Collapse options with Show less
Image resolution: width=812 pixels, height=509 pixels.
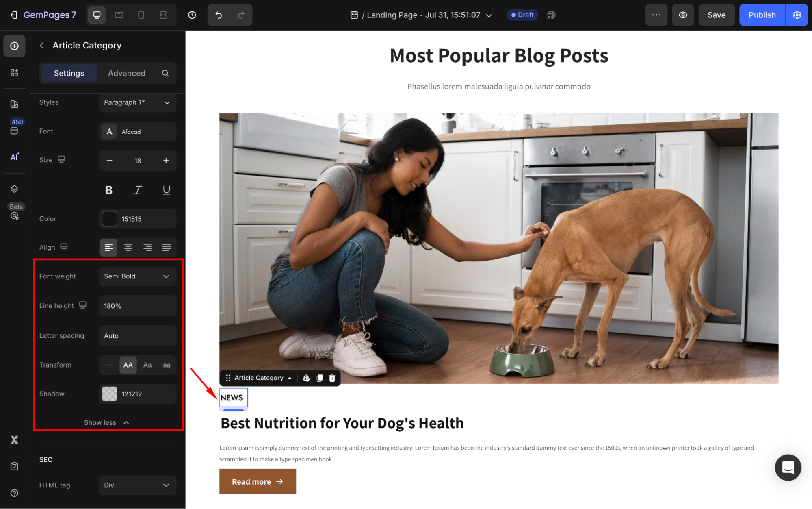coord(106,423)
